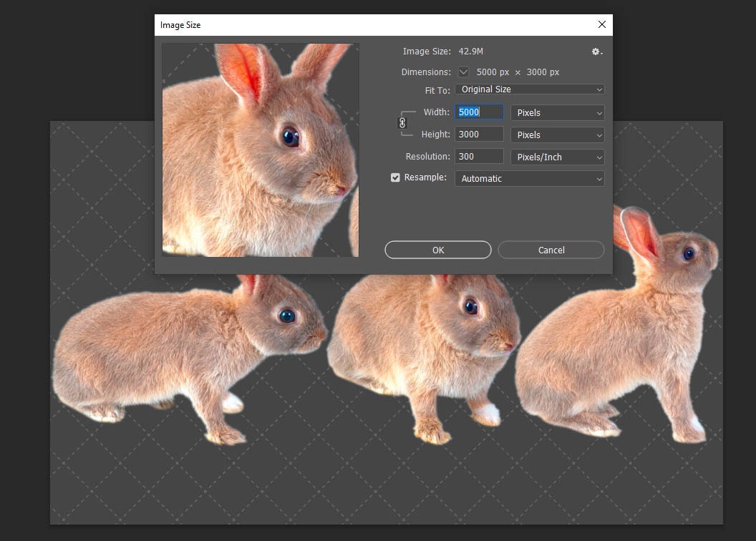This screenshot has height=541, width=756.
Task: Open the Dimensions units dropdown
Action: pyautogui.click(x=464, y=72)
